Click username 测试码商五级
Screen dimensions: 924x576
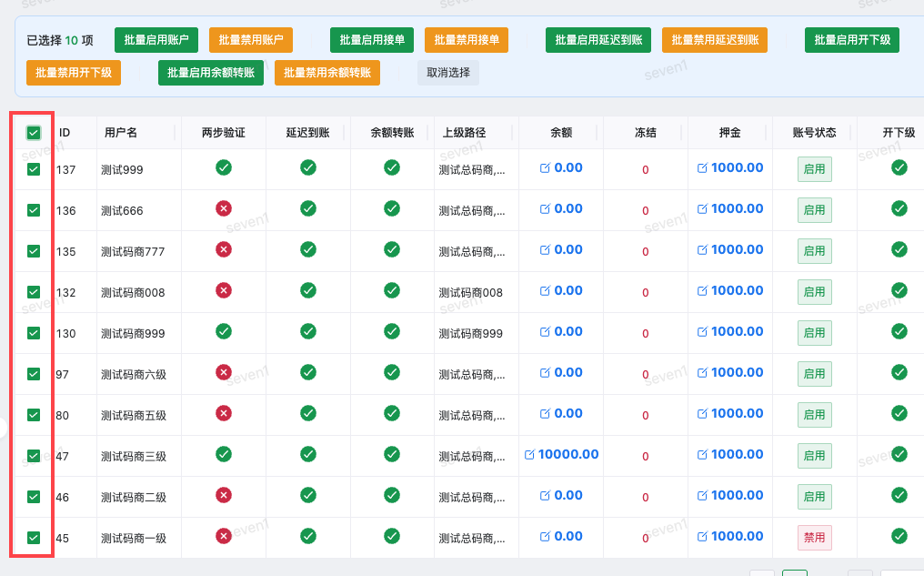[134, 415]
